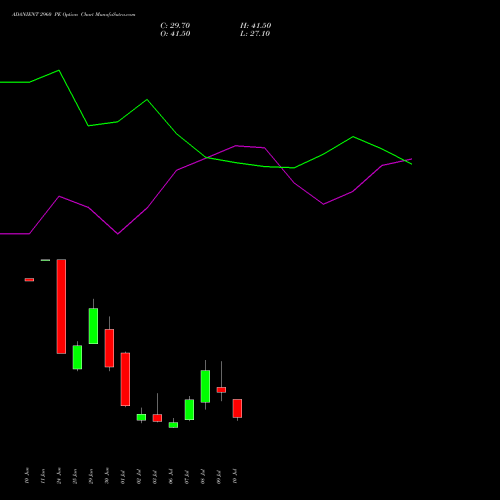Select the small green candle for 06 Jul
Image resolution: width=500 pixels, height=500 pixels.
click(x=173, y=425)
